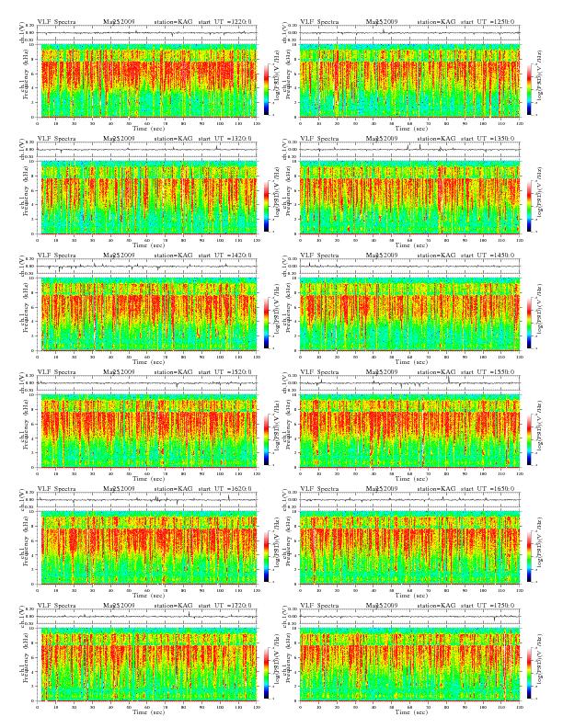Click the 'start UT =1350:0' title text
This screenshot has width=563, height=728.
pyautogui.click(x=488, y=139)
